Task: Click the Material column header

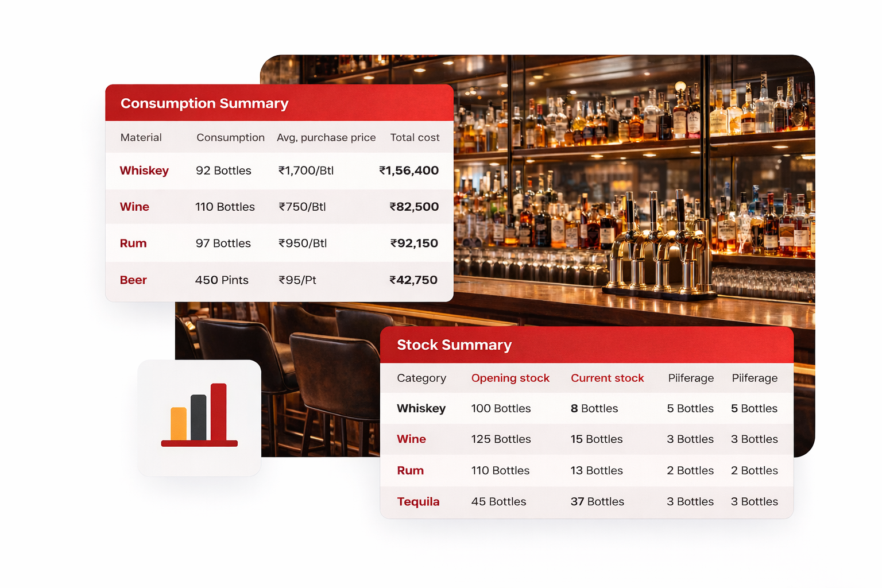Action: pos(141,138)
